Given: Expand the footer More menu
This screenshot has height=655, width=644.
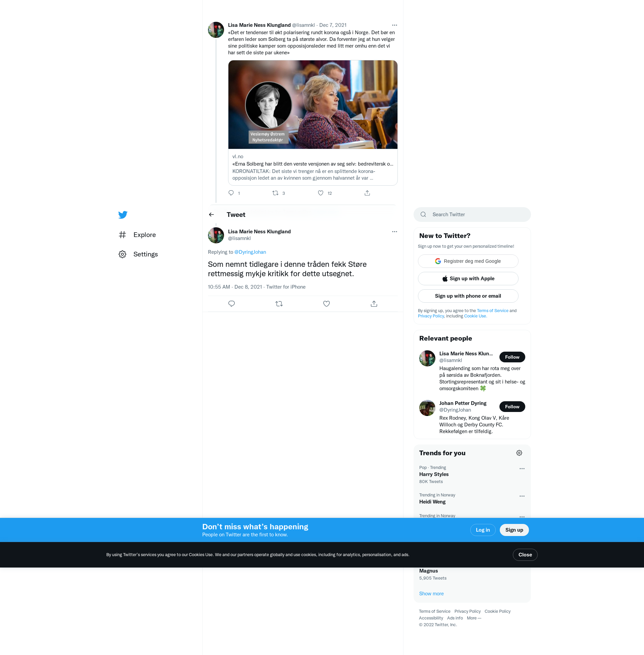Looking at the screenshot, I should [474, 618].
